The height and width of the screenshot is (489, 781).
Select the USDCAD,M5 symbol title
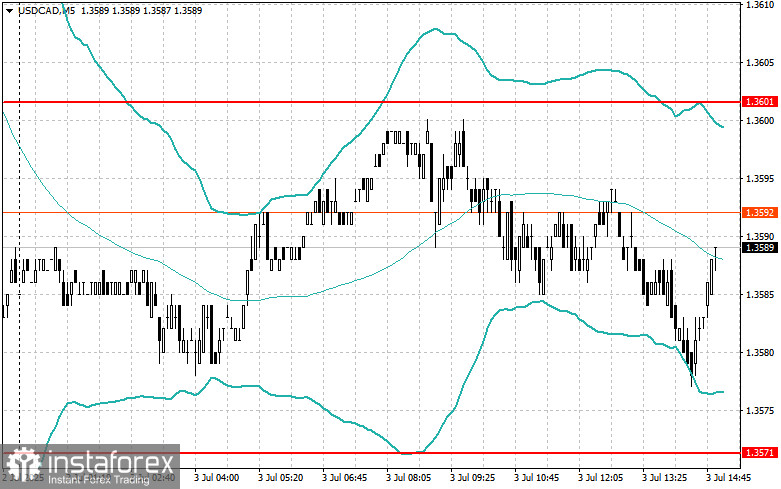[47, 10]
